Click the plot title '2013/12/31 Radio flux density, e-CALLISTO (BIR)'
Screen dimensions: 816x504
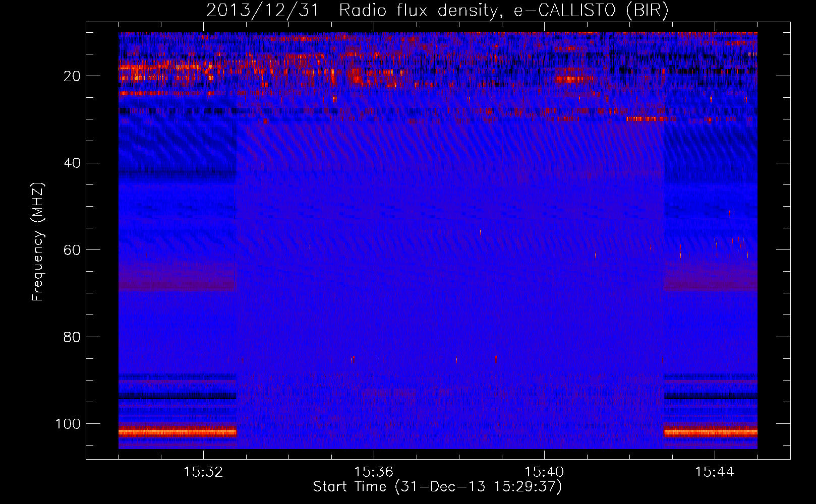pyautogui.click(x=437, y=10)
